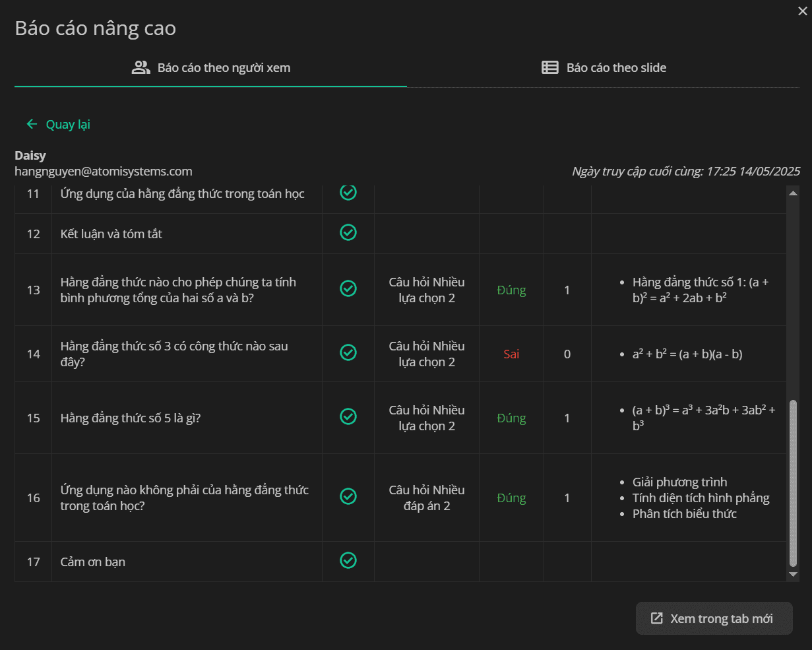Click the check mark icon in row 17
Viewport: 812px width, 650px height.
348,560
